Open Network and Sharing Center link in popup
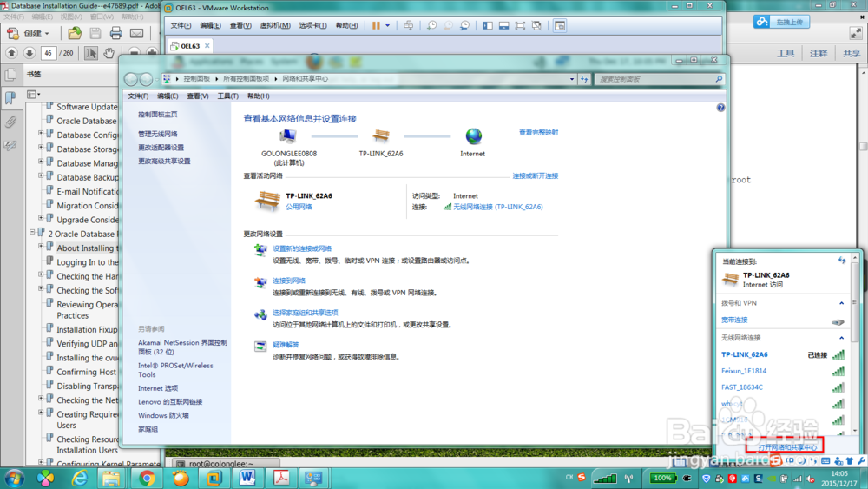Image resolution: width=868 pixels, height=489 pixels. click(787, 447)
